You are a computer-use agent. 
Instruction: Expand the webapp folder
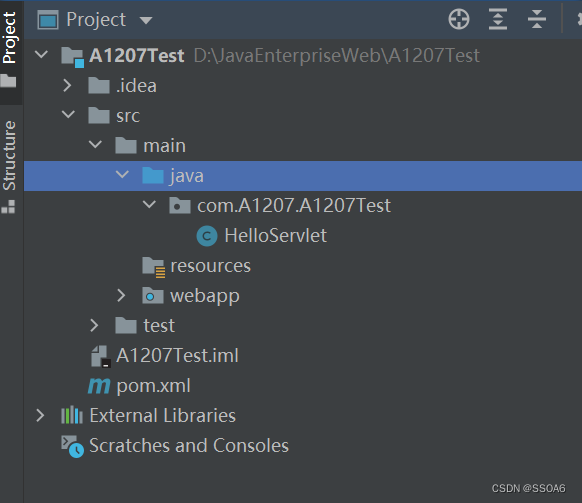(x=121, y=295)
